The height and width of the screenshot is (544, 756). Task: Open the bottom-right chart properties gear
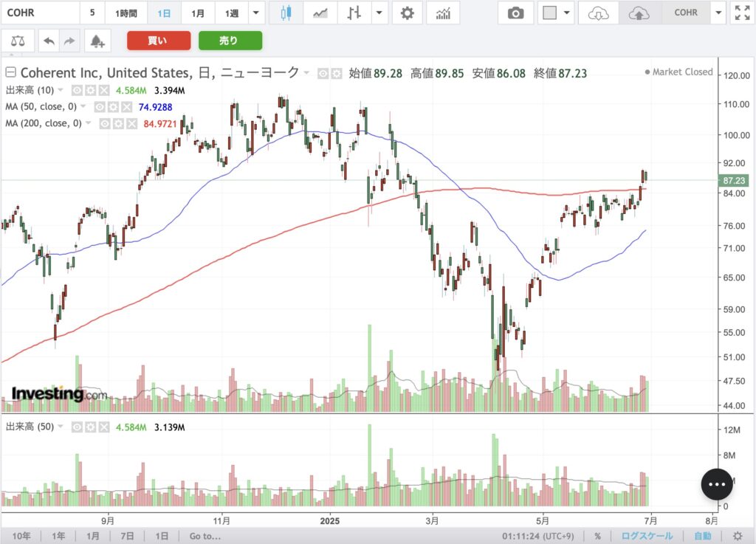(x=738, y=536)
